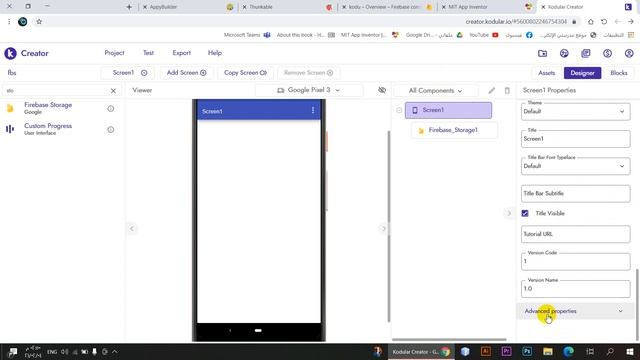Screen dimensions: 640x360
Task: Open the Microsoft Teams bookmark
Action: click(x=247, y=35)
